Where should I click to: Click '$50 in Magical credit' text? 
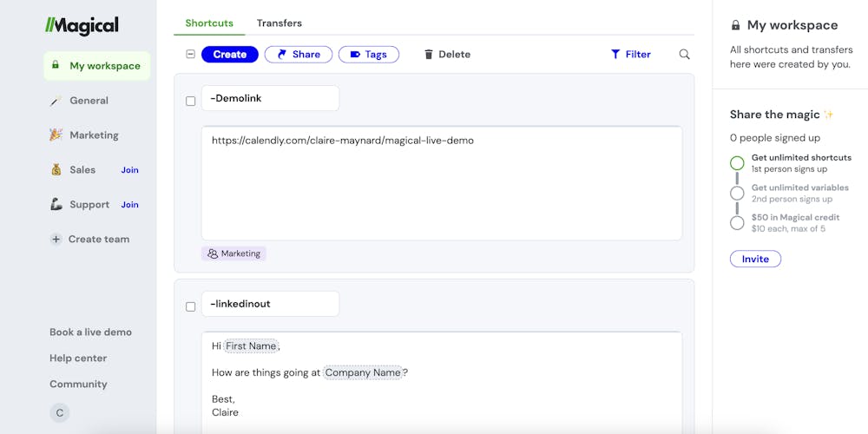pyautogui.click(x=795, y=218)
